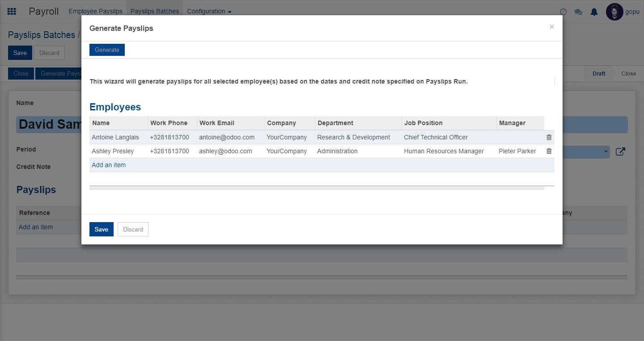The width and height of the screenshot is (644, 341).
Task: Open the Employee Payslips menu
Action: [95, 11]
